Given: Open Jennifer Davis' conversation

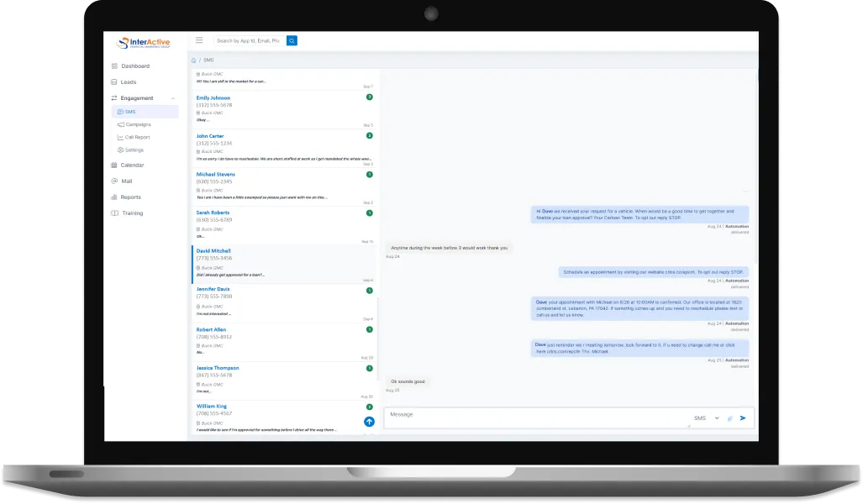Looking at the screenshot, I should [284, 303].
